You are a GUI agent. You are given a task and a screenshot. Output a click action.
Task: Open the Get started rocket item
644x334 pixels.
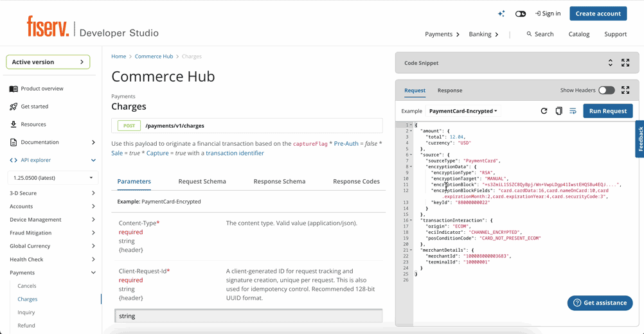[34, 107]
